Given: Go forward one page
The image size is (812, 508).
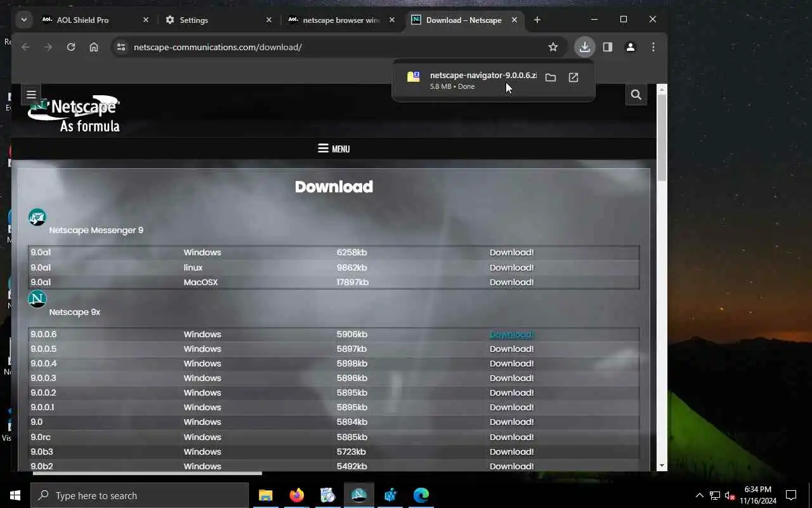Looking at the screenshot, I should click(x=48, y=47).
